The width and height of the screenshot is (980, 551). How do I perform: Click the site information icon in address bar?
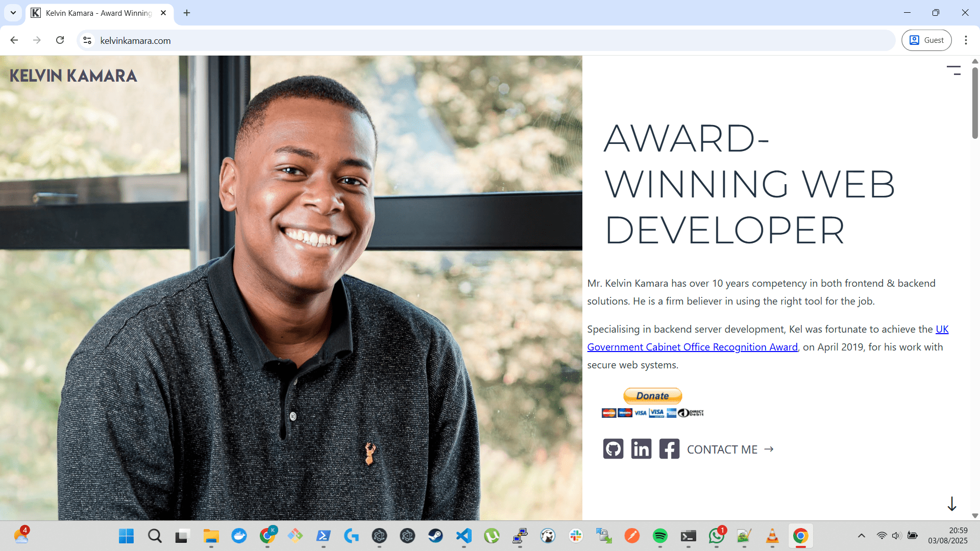pos(87,40)
